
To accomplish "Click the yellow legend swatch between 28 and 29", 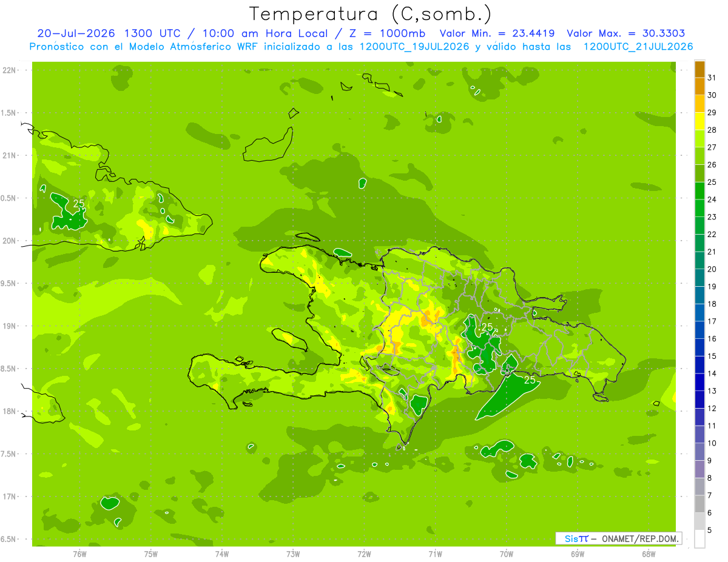I will [699, 121].
